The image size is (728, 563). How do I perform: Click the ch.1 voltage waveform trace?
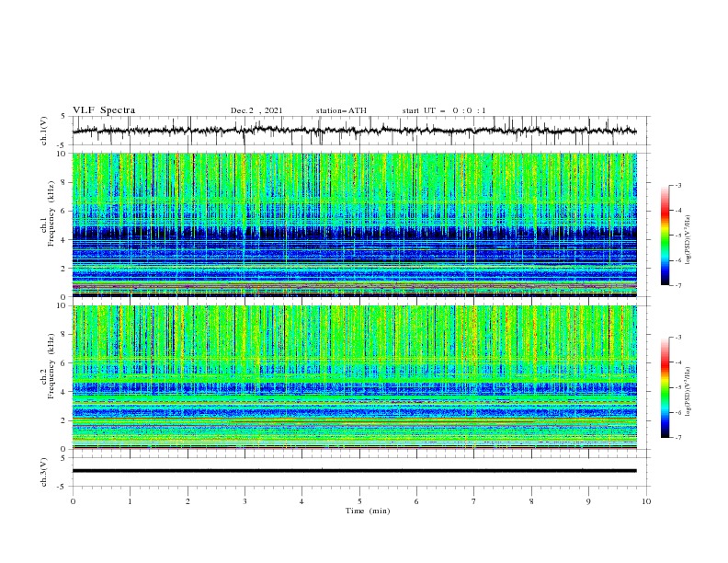pos(354,131)
